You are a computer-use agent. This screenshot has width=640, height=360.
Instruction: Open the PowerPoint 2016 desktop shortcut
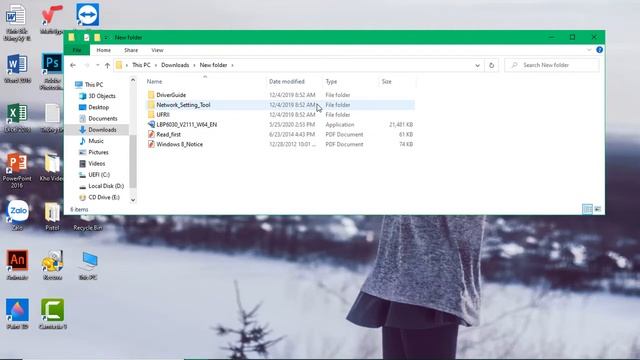tap(17, 170)
